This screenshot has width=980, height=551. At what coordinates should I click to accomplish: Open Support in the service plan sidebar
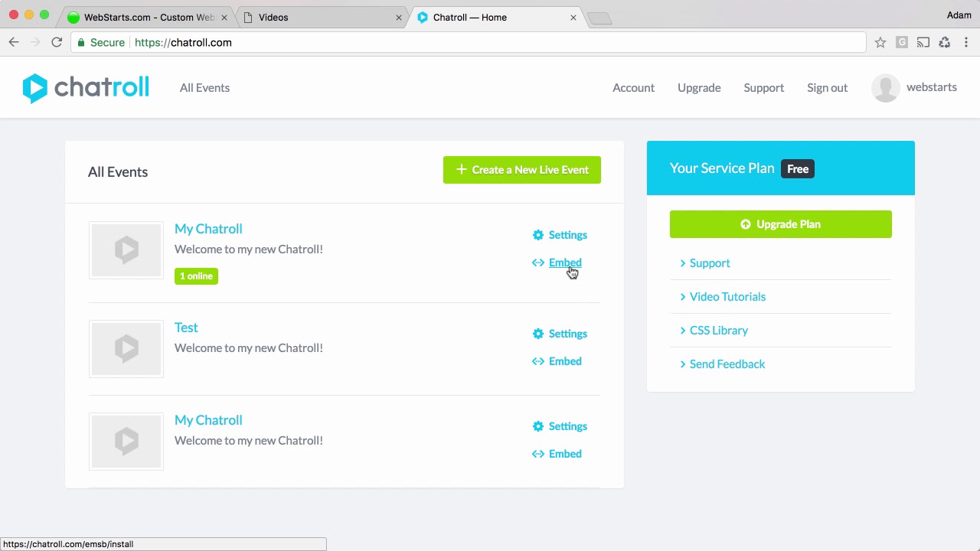(710, 263)
